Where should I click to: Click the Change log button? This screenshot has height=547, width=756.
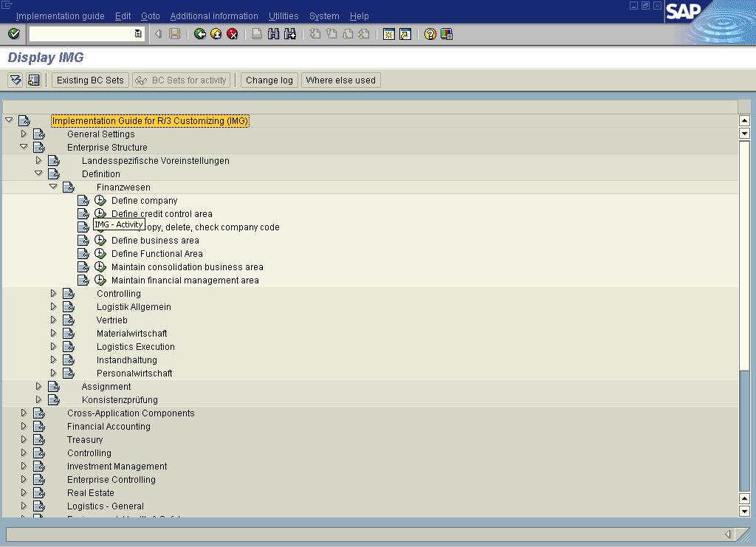[x=269, y=80]
